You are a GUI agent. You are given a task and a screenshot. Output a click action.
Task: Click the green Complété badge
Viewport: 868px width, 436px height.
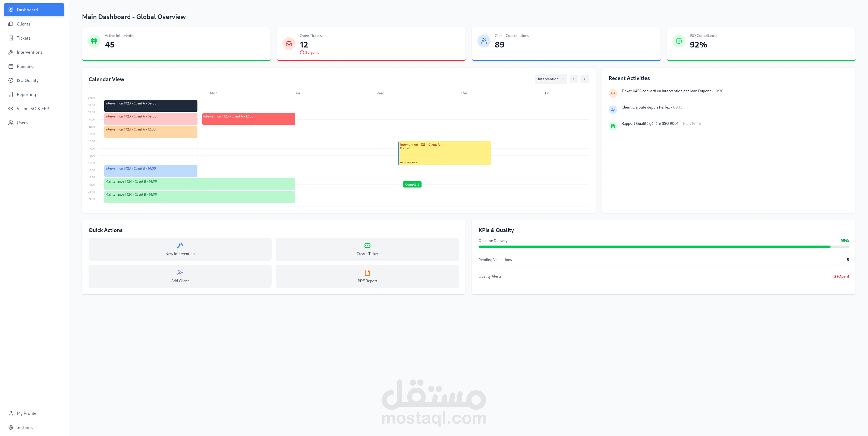coord(412,184)
